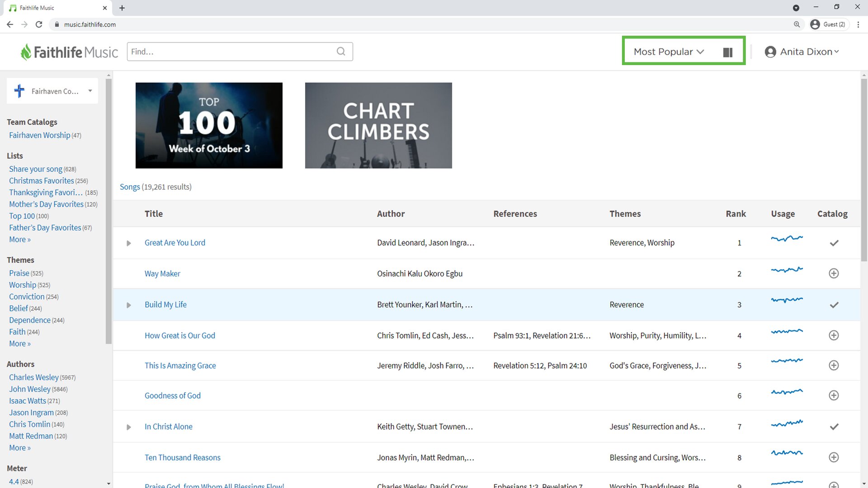Click catalog checkmark for Great Are You Lord
Viewport: 868px width, 488px height.
tap(834, 243)
